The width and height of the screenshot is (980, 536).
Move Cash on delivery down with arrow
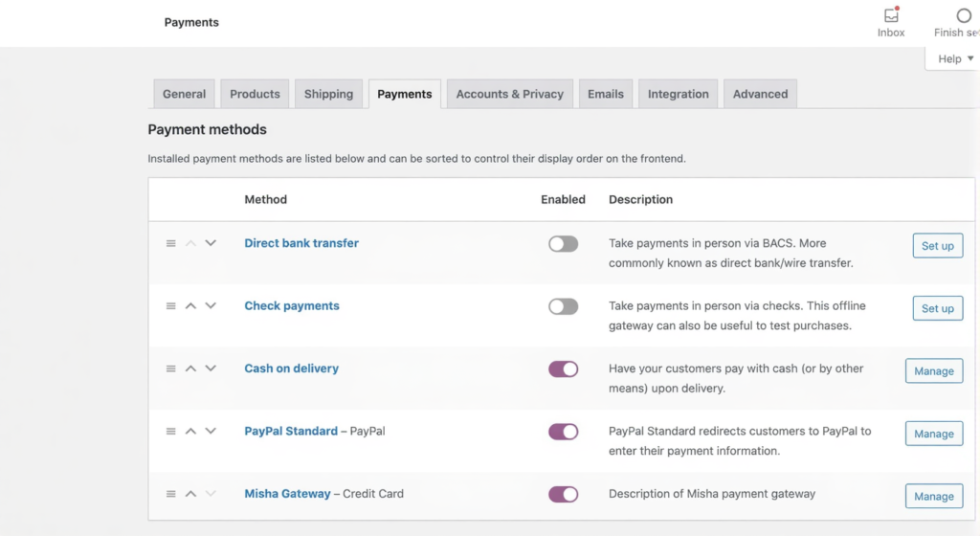click(x=211, y=368)
